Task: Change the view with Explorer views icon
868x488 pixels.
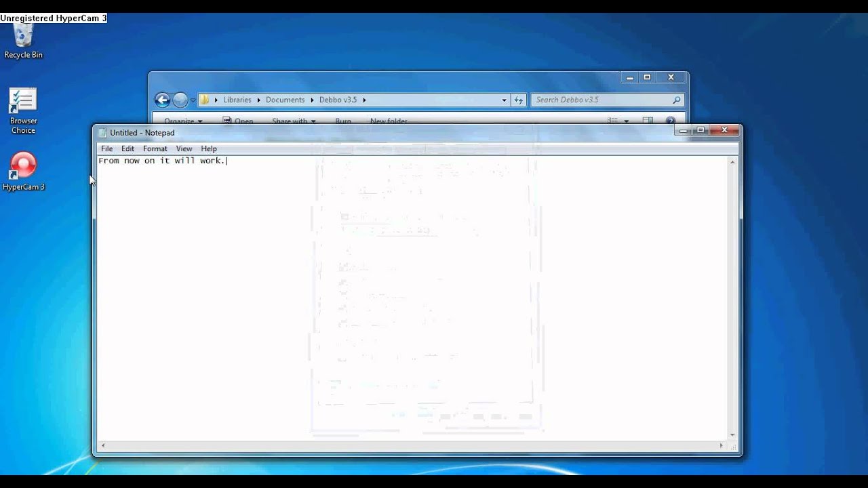Action: 612,121
